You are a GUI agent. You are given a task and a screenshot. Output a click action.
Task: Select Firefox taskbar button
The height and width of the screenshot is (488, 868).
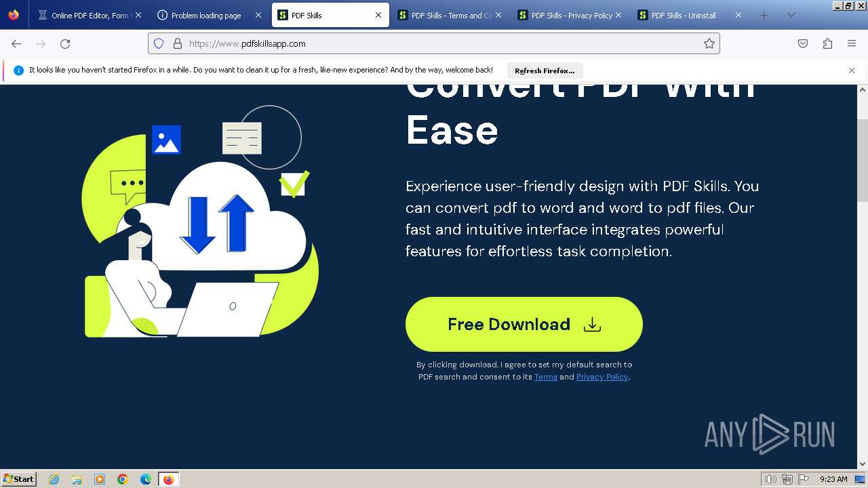169,479
